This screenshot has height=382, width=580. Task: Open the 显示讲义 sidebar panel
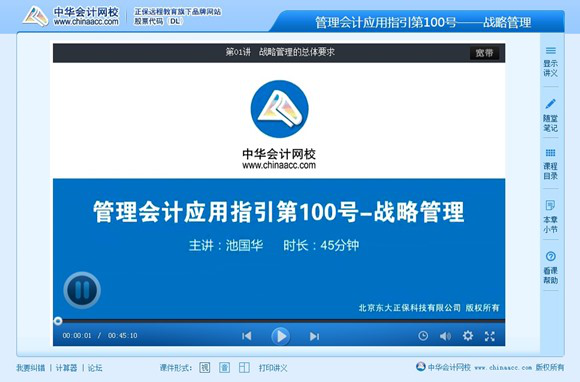[550, 62]
